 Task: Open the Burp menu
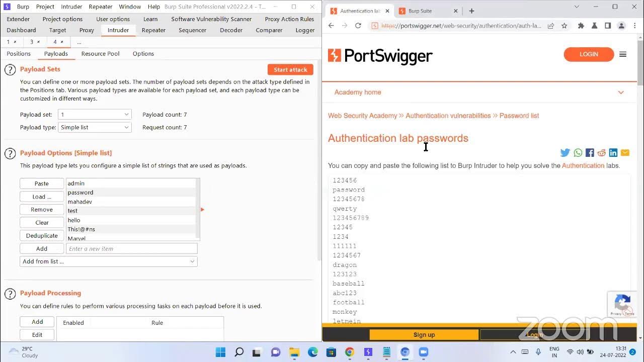[x=23, y=7]
